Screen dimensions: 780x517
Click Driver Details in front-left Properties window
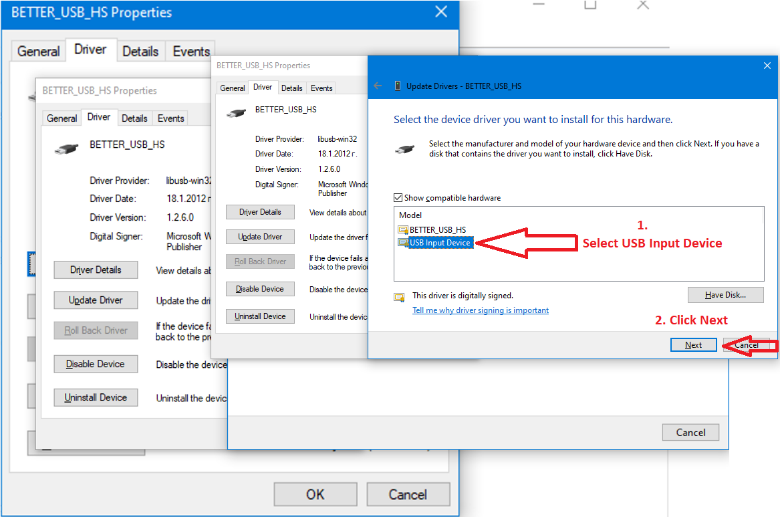click(96, 270)
